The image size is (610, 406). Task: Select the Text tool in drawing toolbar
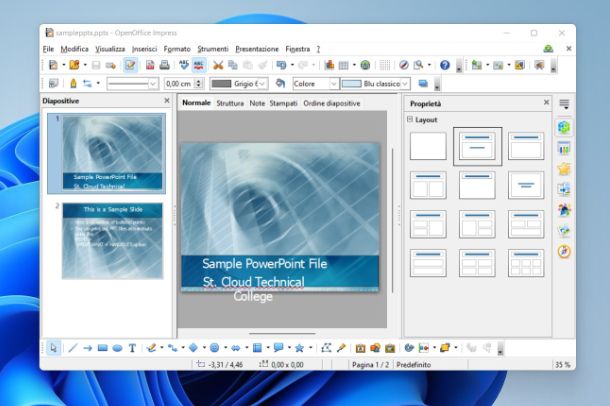tap(133, 348)
